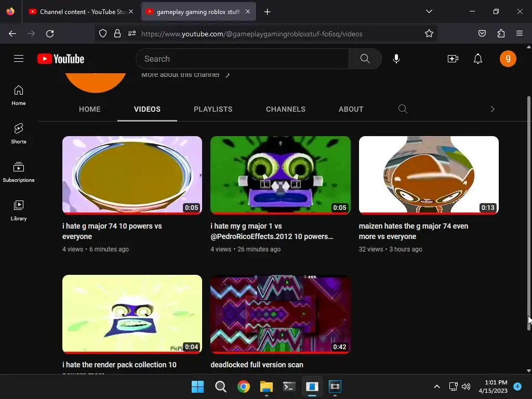Open the YouTube guide hamburger menu

point(19,59)
